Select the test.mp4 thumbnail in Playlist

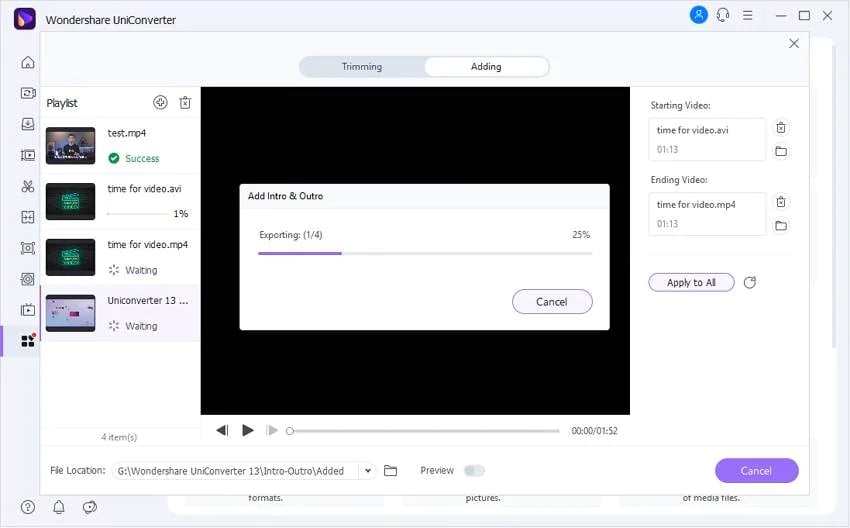(70, 146)
